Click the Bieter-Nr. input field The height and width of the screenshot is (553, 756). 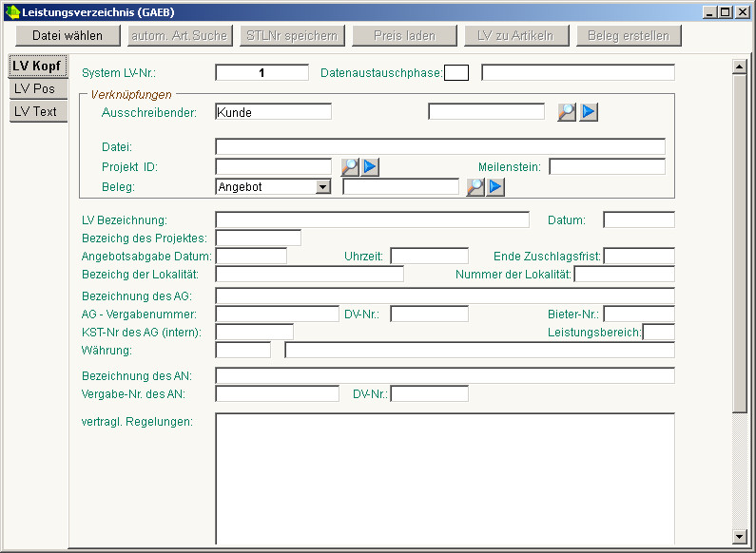click(639, 315)
